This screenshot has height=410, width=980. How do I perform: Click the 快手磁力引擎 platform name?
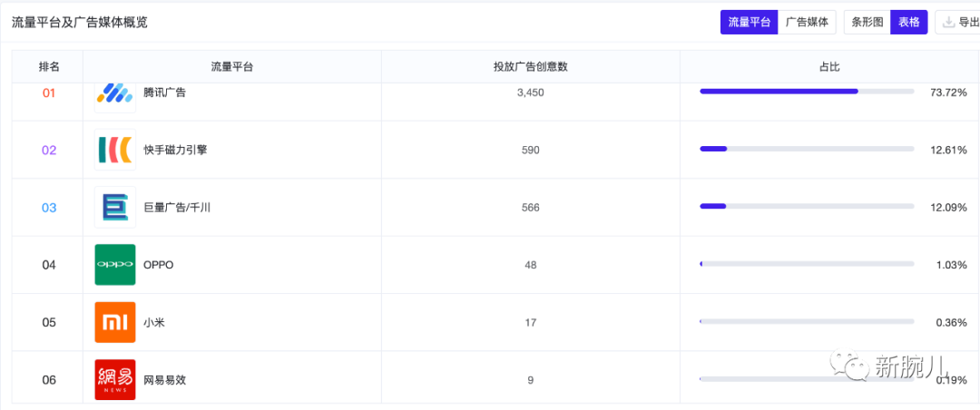175,150
